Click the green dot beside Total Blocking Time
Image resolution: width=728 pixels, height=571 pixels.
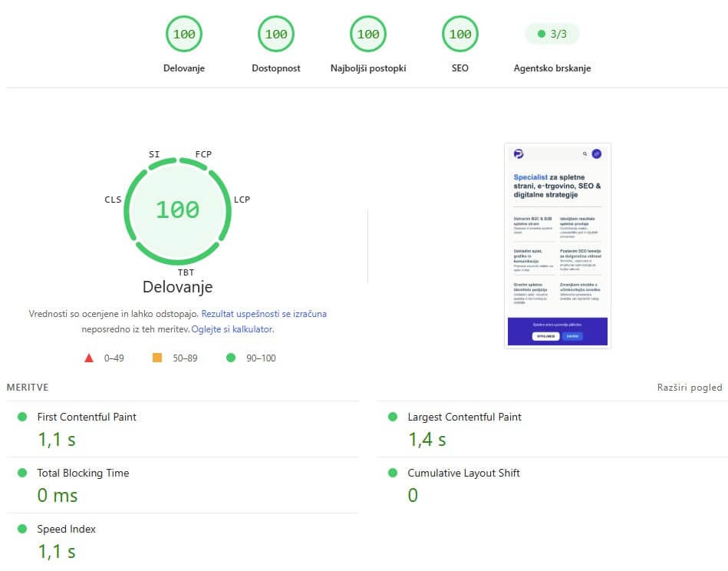pos(21,473)
